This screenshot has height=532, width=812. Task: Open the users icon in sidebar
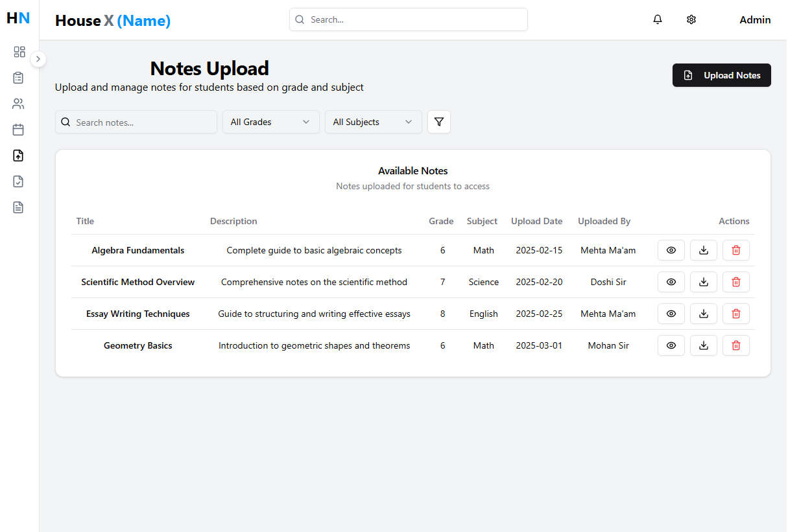pyautogui.click(x=19, y=104)
